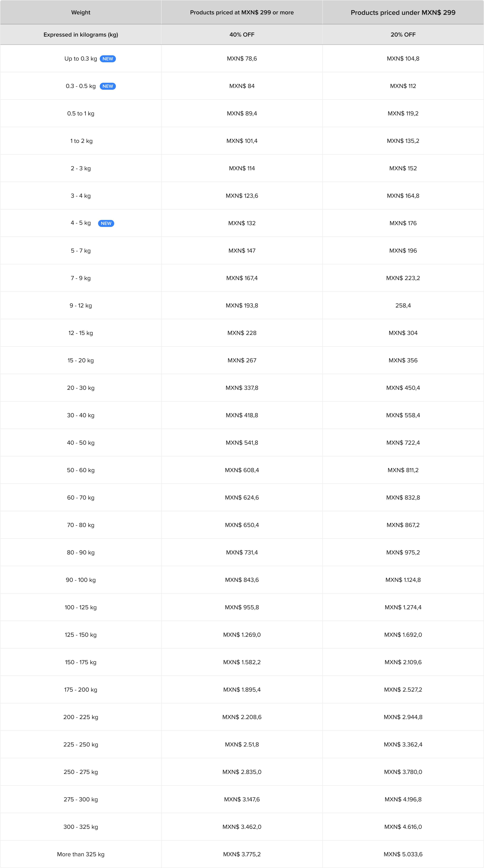This screenshot has width=484, height=868.
Task: Click the 40% OFF subheader cell
Action: pyautogui.click(x=242, y=35)
